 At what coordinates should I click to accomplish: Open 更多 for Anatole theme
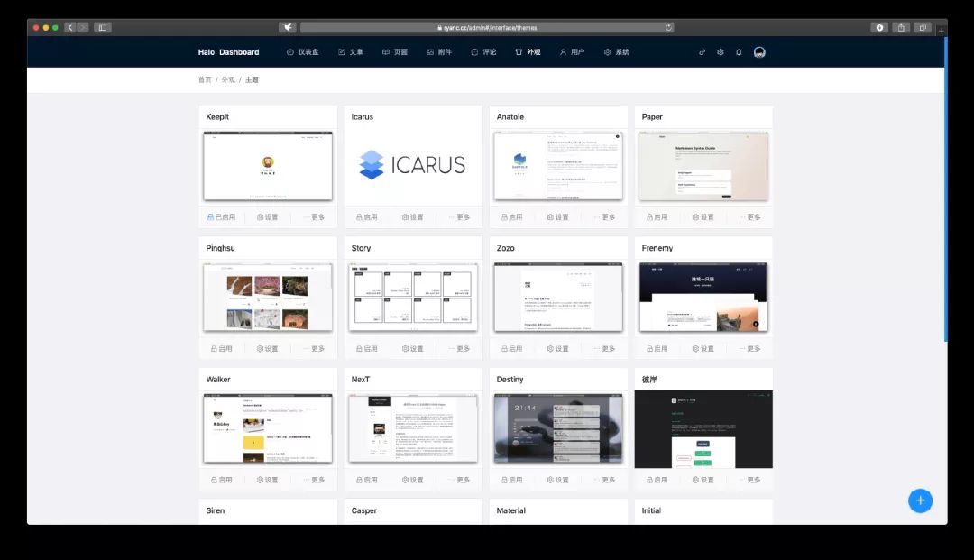click(x=605, y=217)
